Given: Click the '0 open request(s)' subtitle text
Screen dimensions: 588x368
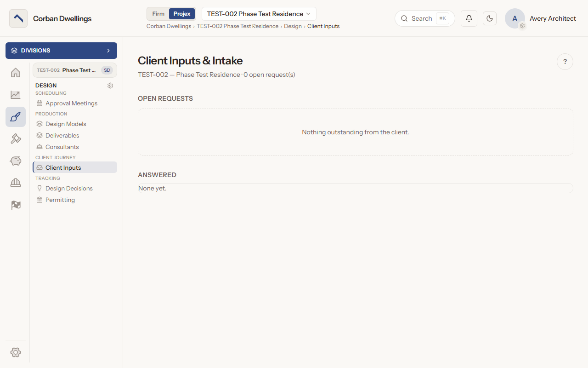Looking at the screenshot, I should pos(269,75).
